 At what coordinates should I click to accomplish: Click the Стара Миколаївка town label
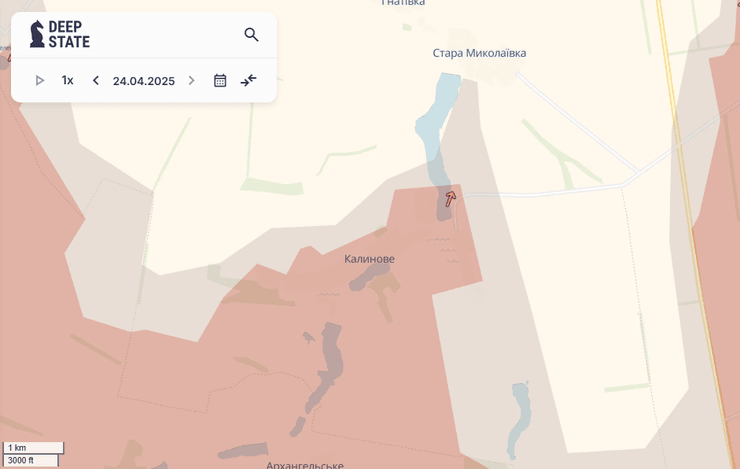click(x=479, y=53)
